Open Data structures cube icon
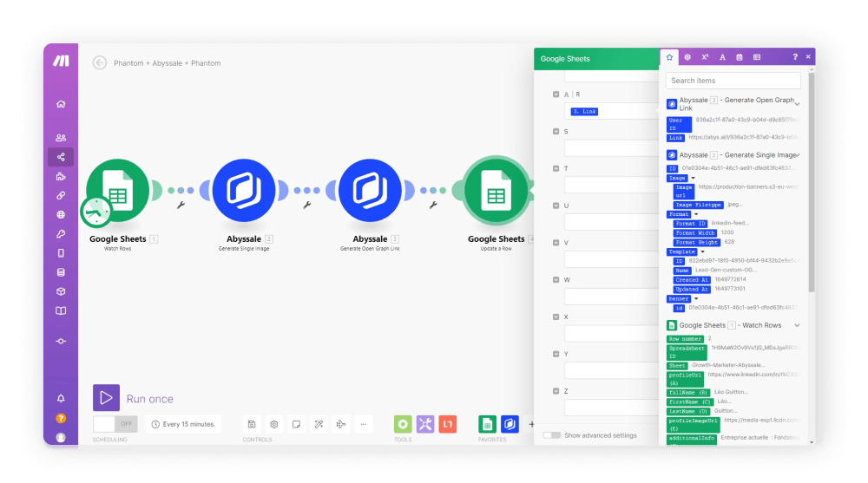This screenshot has width=868, height=483. tap(61, 291)
